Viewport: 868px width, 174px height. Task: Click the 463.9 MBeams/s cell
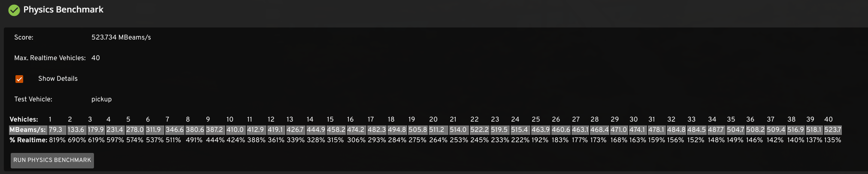coord(540,130)
